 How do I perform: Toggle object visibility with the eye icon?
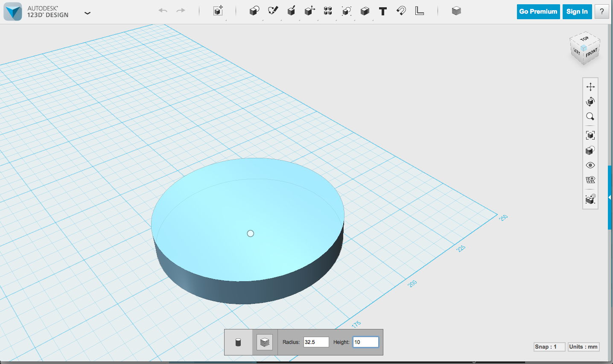(x=590, y=165)
